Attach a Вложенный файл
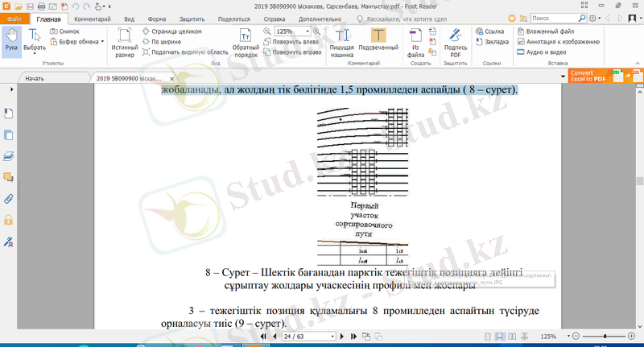The width and height of the screenshot is (644, 347). click(546, 31)
